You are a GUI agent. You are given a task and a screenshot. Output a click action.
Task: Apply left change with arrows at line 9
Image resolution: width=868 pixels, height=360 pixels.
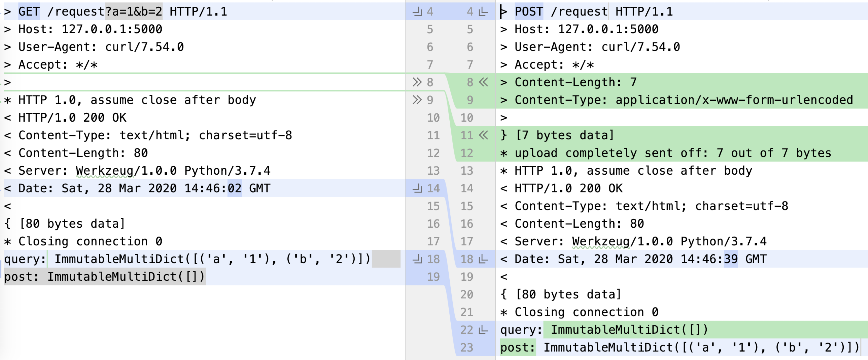click(417, 100)
